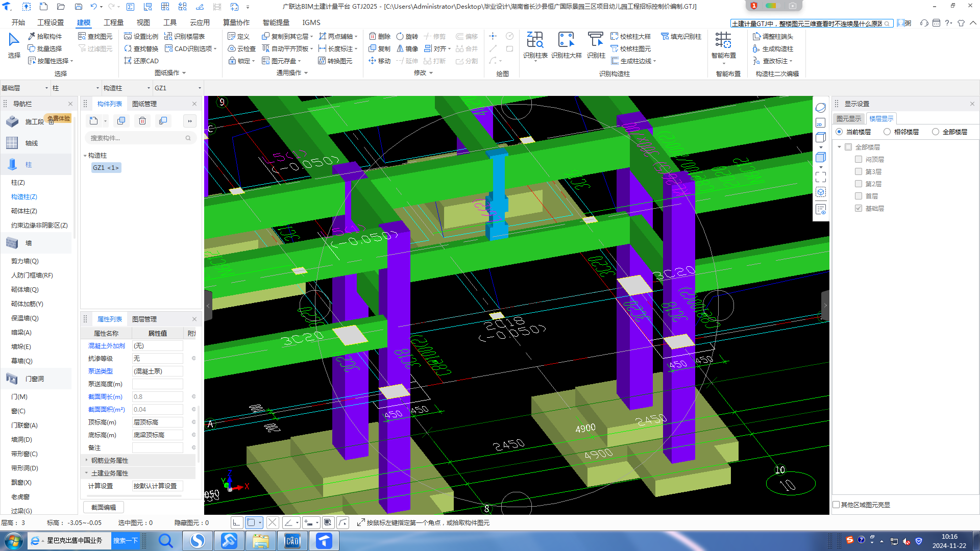Check the 闷顶层 floor checkbox
The width and height of the screenshot is (980, 551).
tap(859, 159)
